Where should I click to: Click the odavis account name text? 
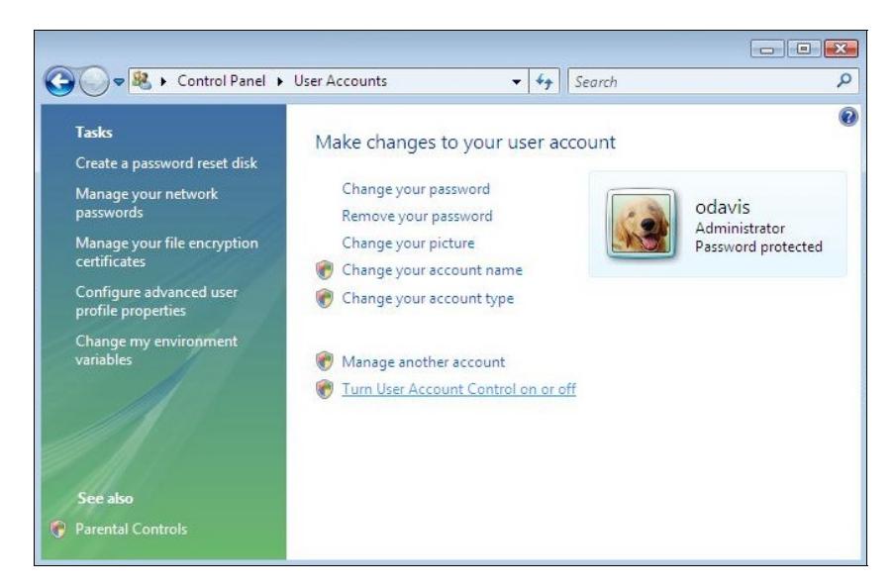click(x=722, y=207)
